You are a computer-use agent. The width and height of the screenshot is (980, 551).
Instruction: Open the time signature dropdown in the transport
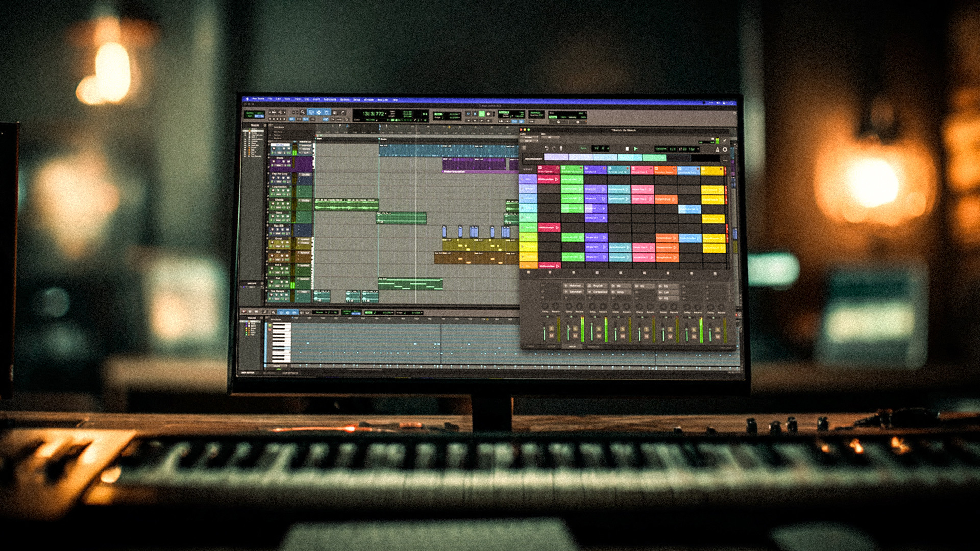(672, 148)
